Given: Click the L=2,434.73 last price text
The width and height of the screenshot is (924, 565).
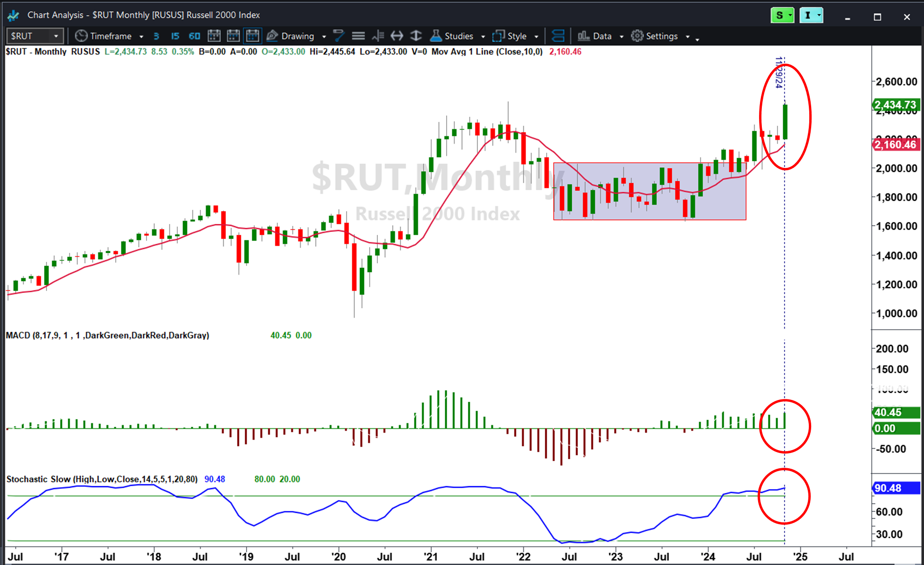Looking at the screenshot, I should [x=126, y=52].
